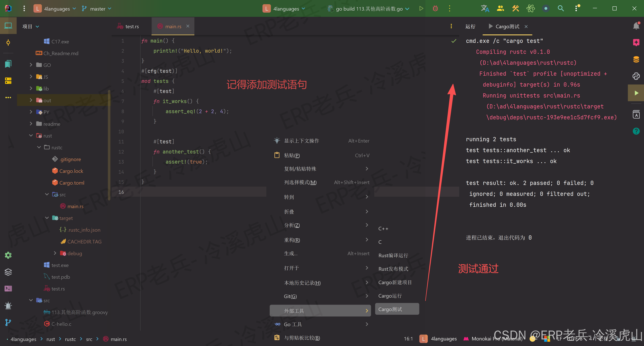Screen dimensions: 644x346
Task: Open the Settings gear in left sidebar
Action: pos(8,255)
